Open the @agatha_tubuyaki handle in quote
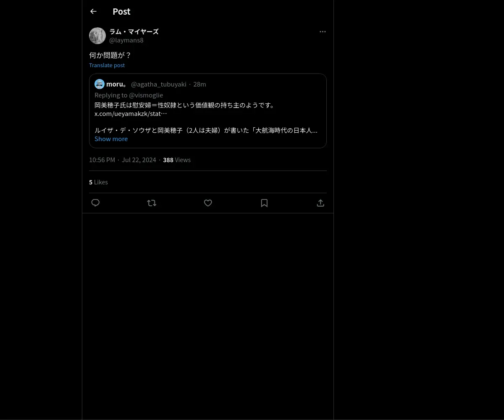504x420 pixels. coord(159,84)
